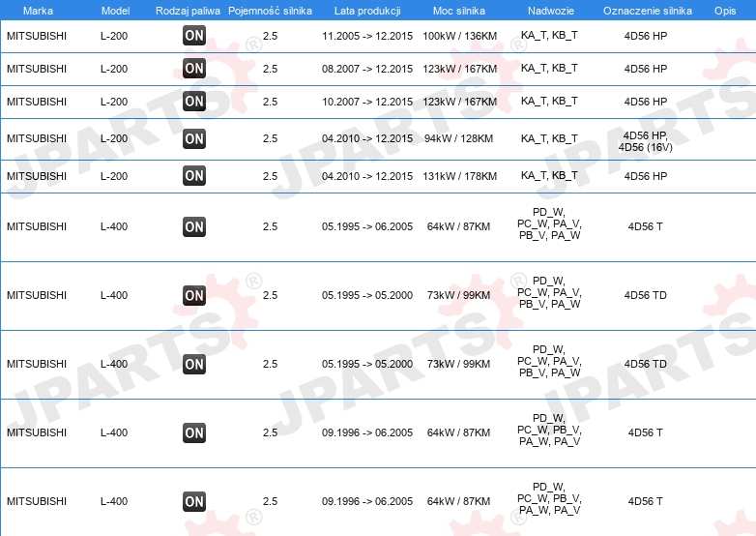Click the 94kW / 128KM power cell

[458, 138]
